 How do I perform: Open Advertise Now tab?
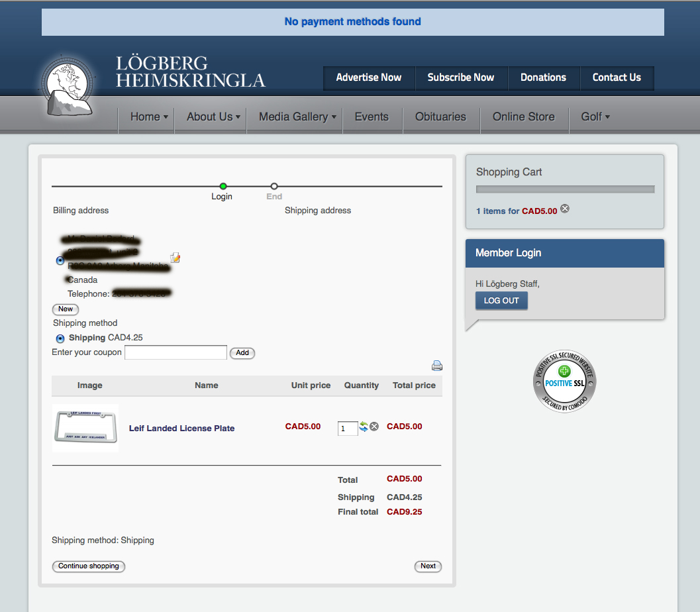pyautogui.click(x=369, y=77)
